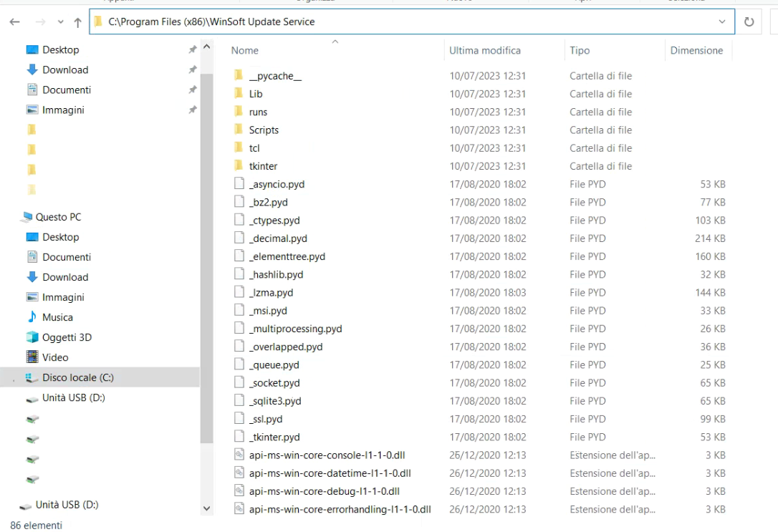Image resolution: width=778 pixels, height=532 pixels.
Task: Select the tkinter folder icon
Action: coord(239,165)
